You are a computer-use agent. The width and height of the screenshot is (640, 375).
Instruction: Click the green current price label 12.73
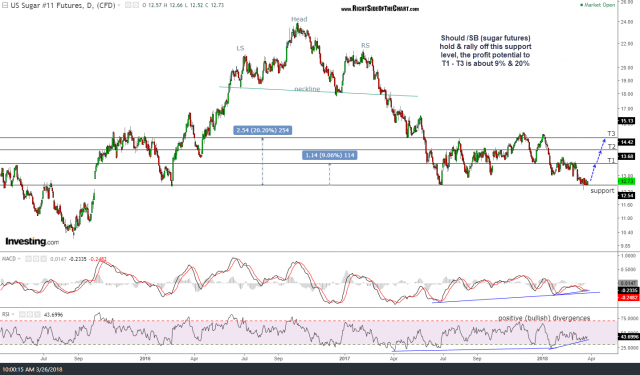(627, 181)
